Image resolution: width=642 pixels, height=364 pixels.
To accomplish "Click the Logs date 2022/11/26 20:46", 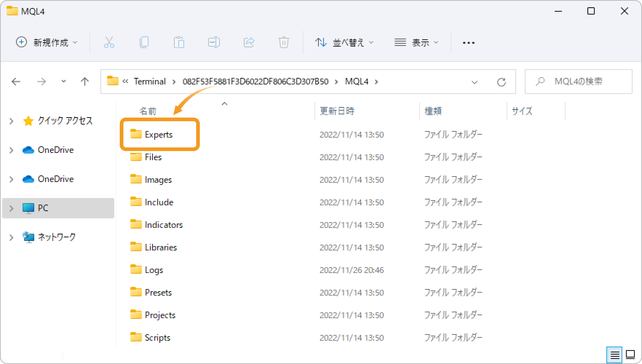I will point(352,270).
